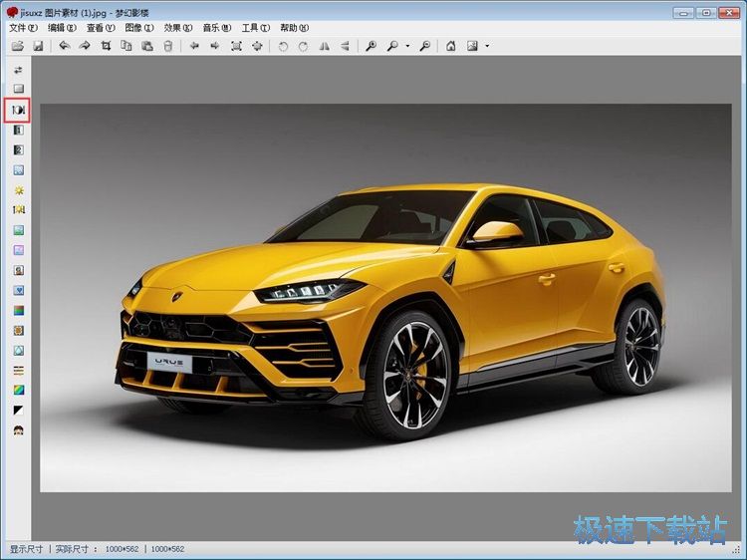Open the 音乐 (Music) menu

(x=216, y=28)
